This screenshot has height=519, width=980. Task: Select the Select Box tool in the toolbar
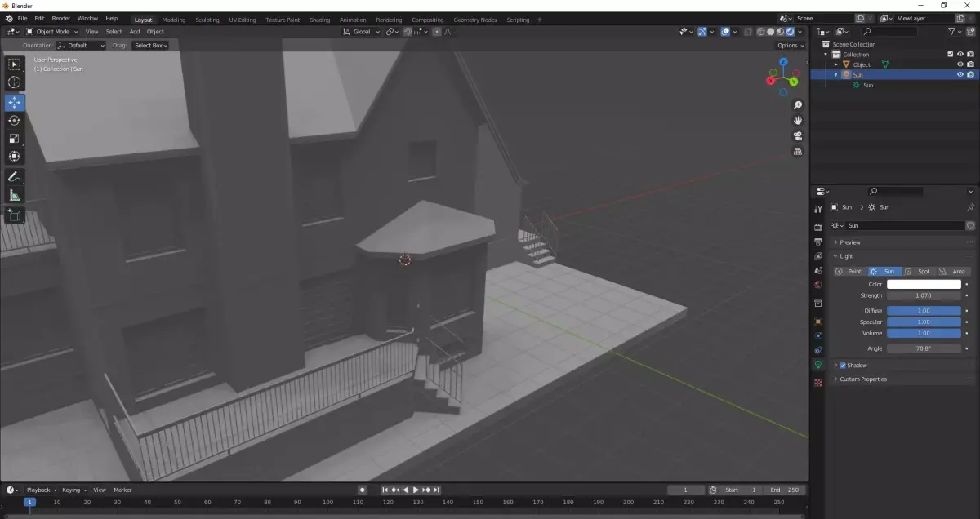(15, 64)
